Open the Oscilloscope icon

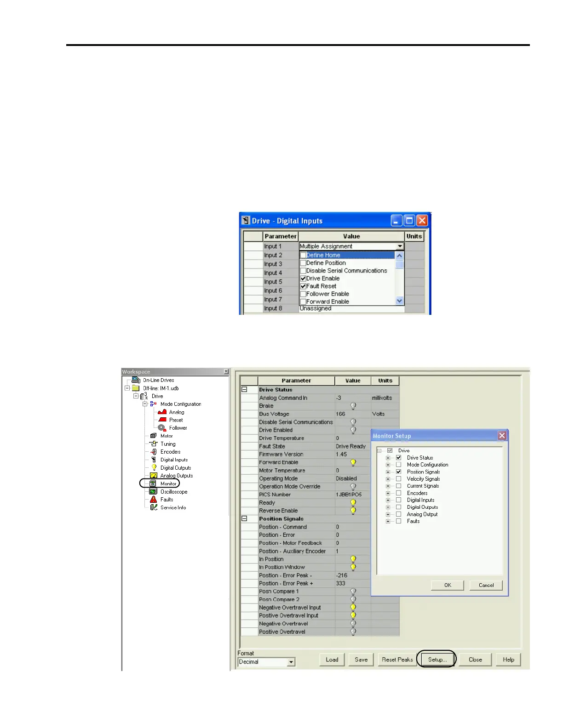pos(153,492)
